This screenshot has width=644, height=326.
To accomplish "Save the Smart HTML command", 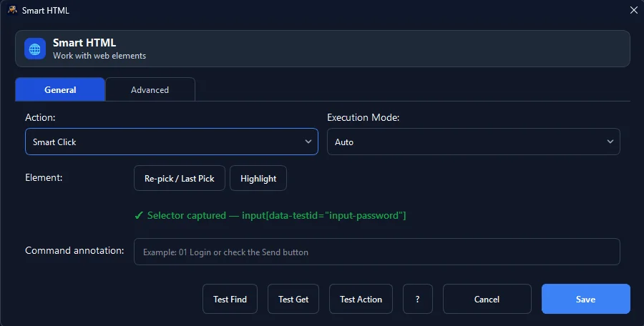I will pyautogui.click(x=585, y=299).
